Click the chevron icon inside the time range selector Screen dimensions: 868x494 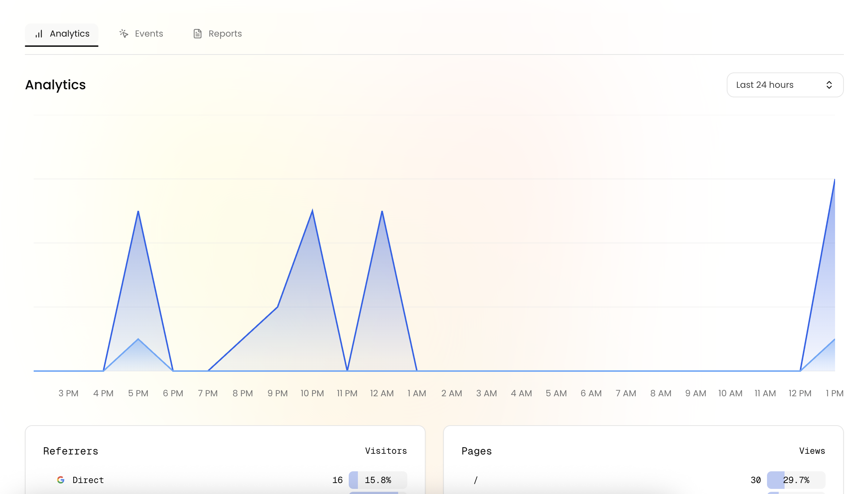829,85
